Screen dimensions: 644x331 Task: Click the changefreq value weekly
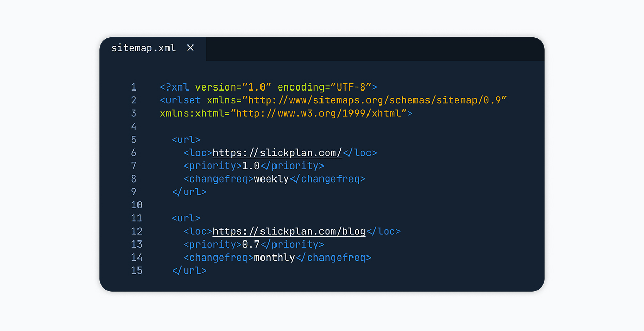[x=271, y=179]
